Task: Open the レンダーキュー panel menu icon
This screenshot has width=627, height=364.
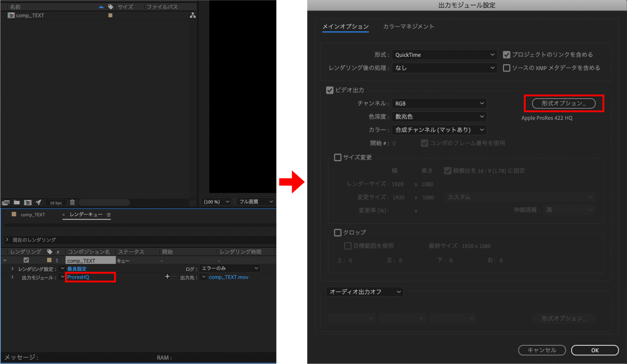Action: coord(109,214)
